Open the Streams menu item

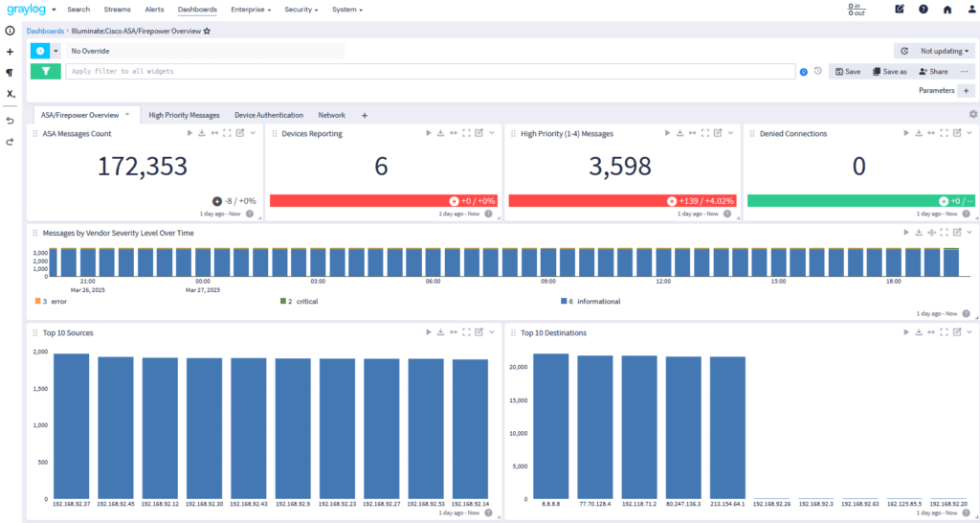tap(117, 10)
